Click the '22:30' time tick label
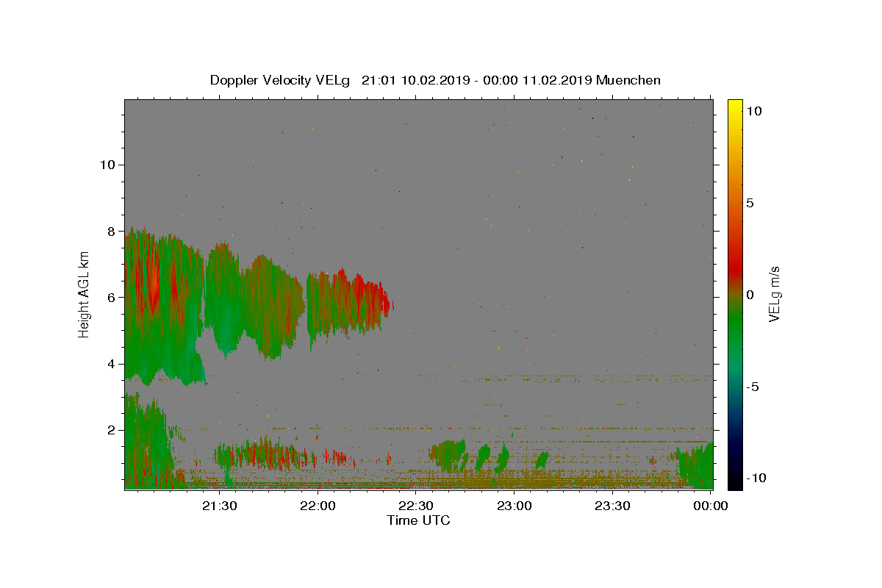 point(416,506)
